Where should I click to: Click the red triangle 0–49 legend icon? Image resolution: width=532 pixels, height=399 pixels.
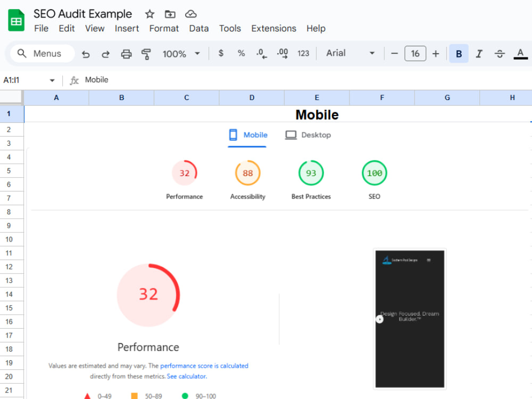87,396
